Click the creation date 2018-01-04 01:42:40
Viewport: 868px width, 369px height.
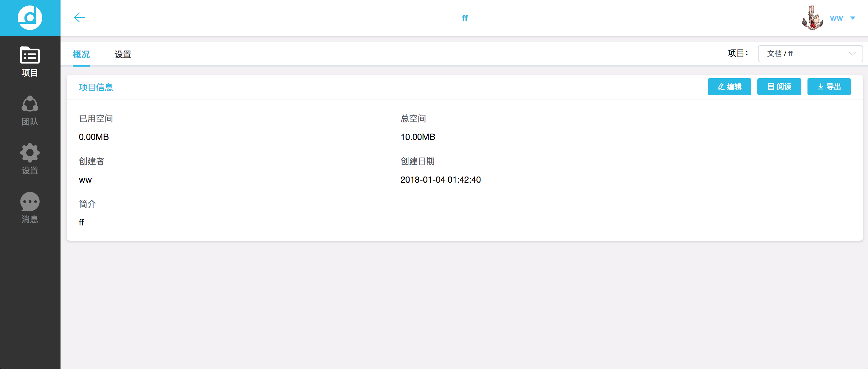click(440, 180)
